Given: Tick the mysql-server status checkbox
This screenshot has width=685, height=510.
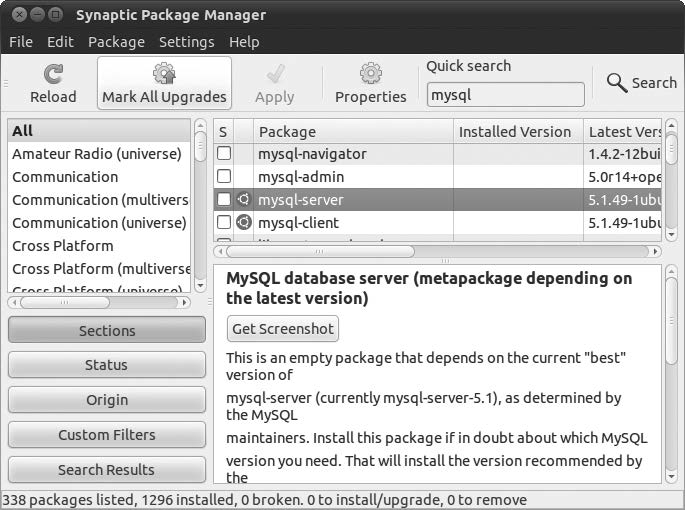Looking at the screenshot, I should tap(224, 199).
